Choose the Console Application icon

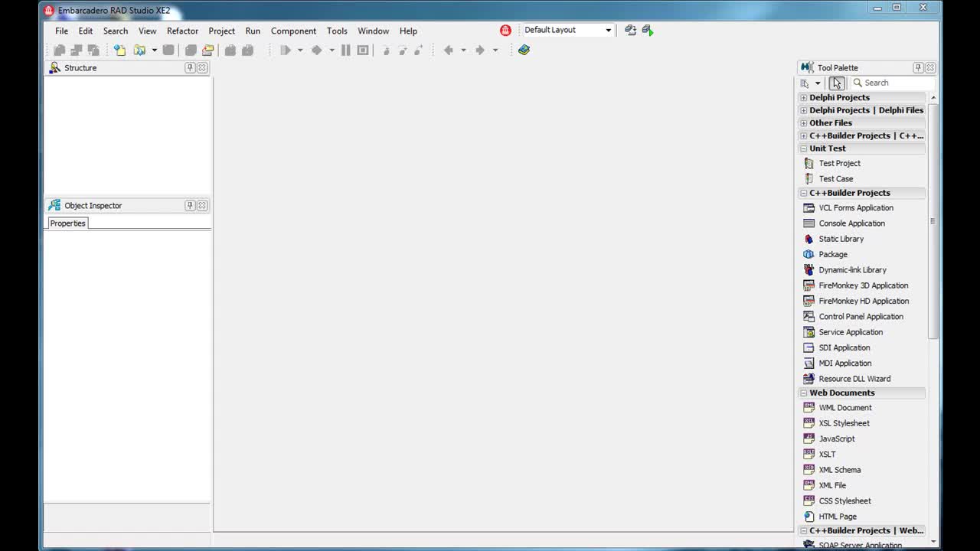(x=808, y=223)
